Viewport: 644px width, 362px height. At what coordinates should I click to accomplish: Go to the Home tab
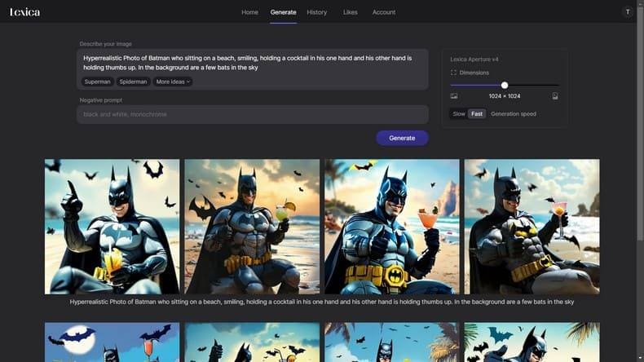point(249,12)
